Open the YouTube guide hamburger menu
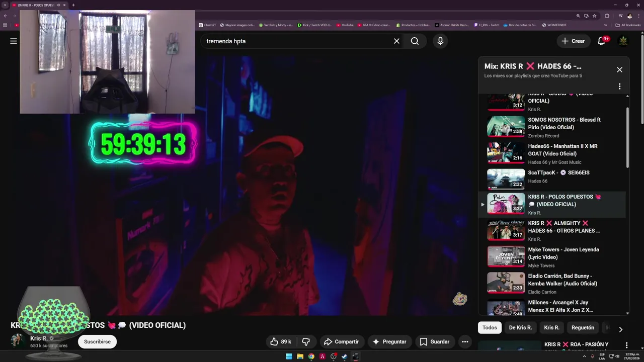 coord(14,41)
